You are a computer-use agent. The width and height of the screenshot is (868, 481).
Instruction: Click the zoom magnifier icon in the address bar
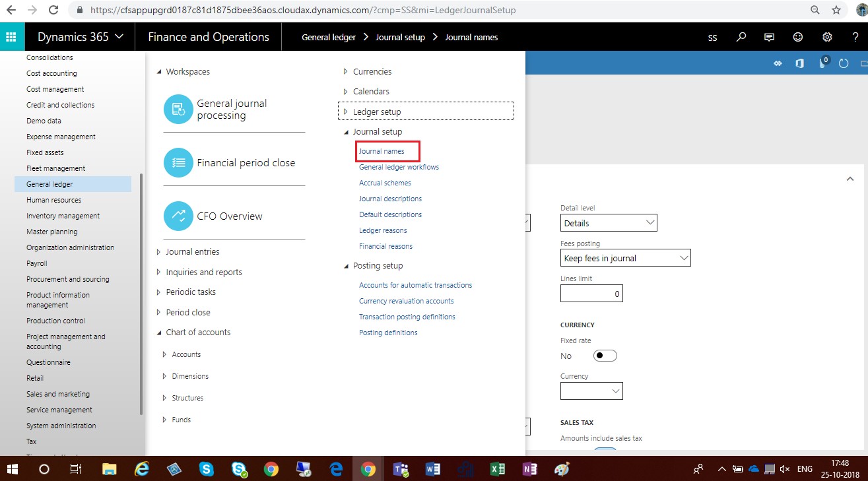tap(815, 10)
